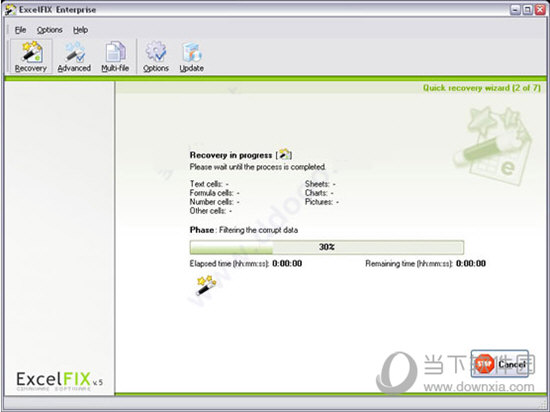Click the 'Charts:' counter label
Viewport: 550px width, 412px height.
(x=316, y=193)
